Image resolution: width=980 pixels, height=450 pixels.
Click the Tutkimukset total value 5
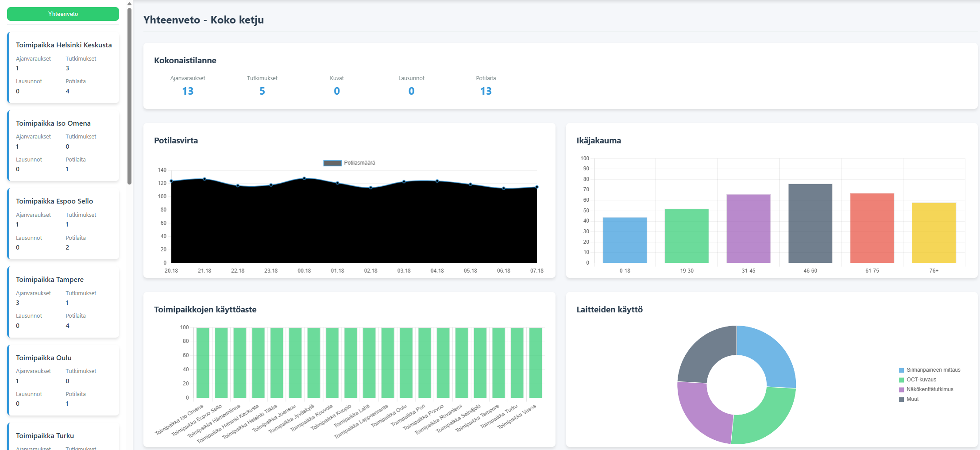262,91
